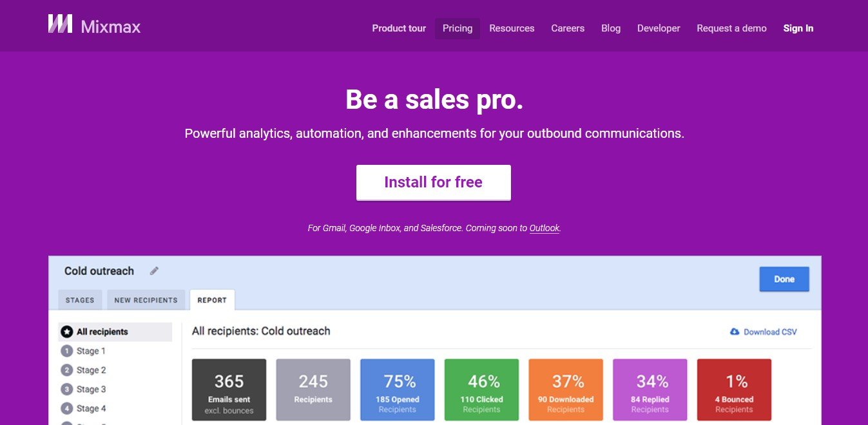The width and height of the screenshot is (868, 425).
Task: Click the cloud download icon next to Download CSV
Action: click(735, 332)
